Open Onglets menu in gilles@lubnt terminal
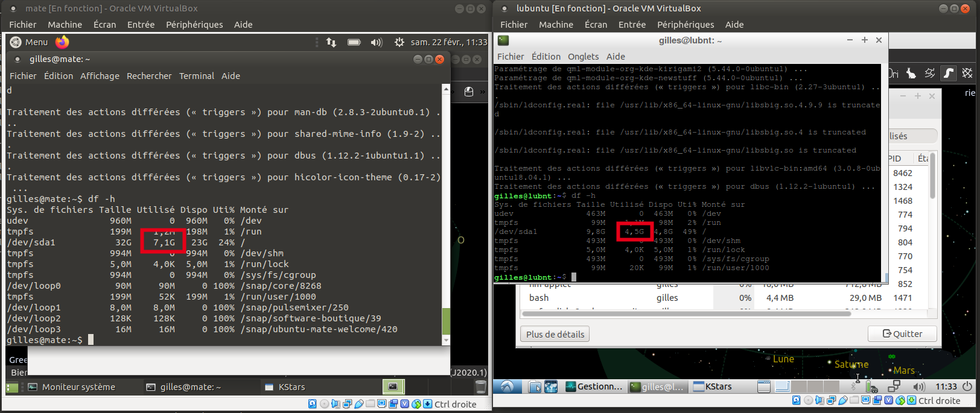This screenshot has height=413, width=980. (x=583, y=57)
